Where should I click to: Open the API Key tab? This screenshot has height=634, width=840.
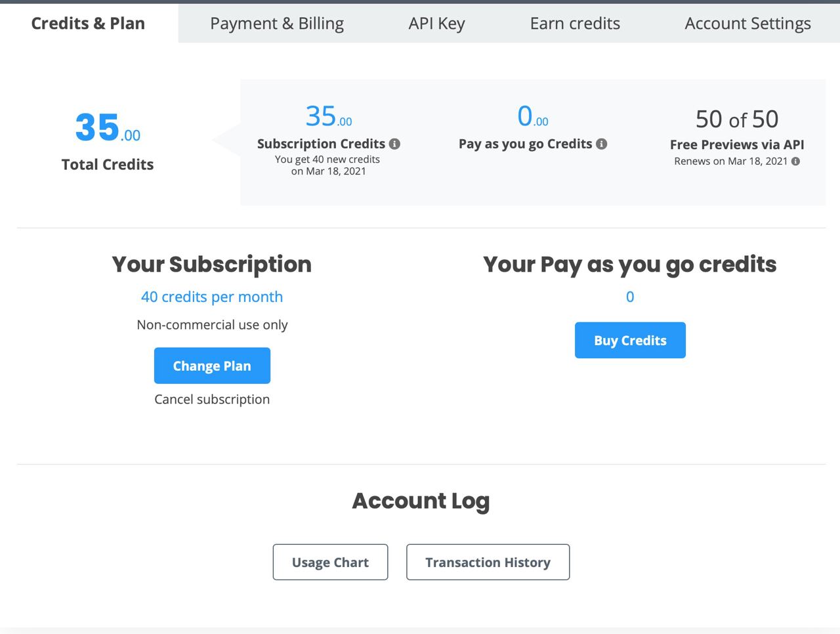point(436,23)
